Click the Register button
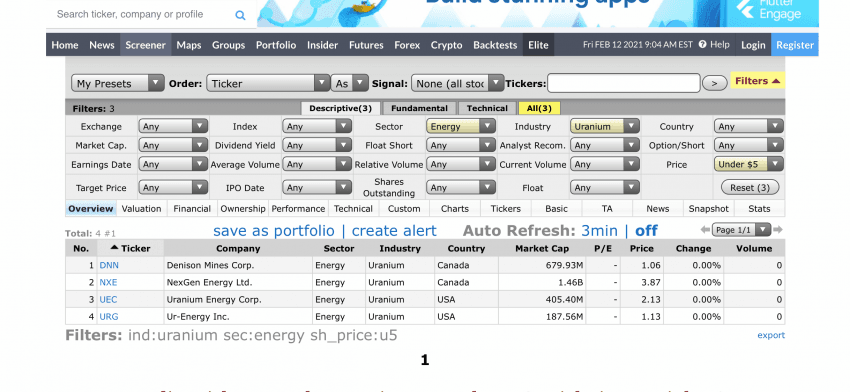This screenshot has width=850, height=392. (x=795, y=45)
